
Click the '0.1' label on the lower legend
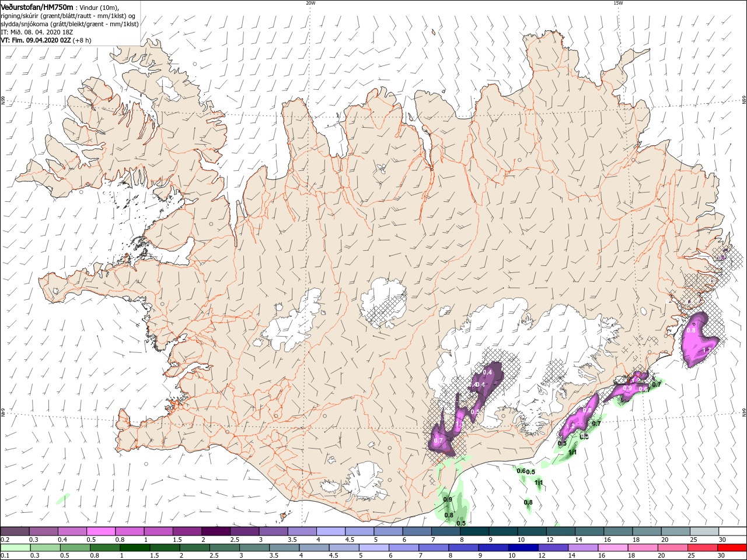click(5, 555)
